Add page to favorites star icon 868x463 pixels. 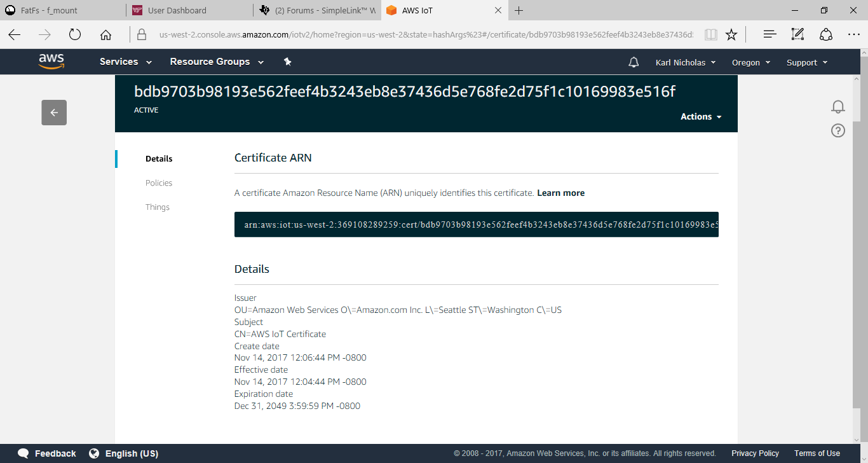click(731, 34)
